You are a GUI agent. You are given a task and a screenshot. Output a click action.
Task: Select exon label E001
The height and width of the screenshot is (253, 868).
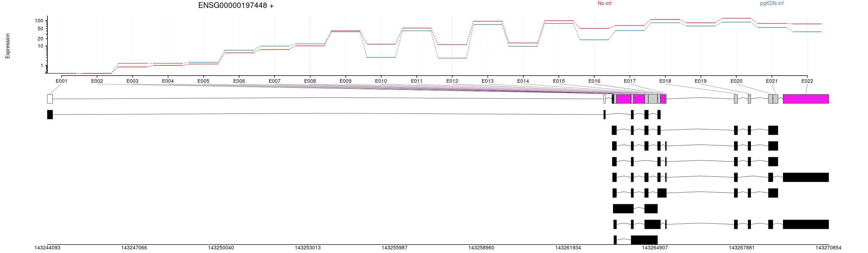tap(61, 81)
